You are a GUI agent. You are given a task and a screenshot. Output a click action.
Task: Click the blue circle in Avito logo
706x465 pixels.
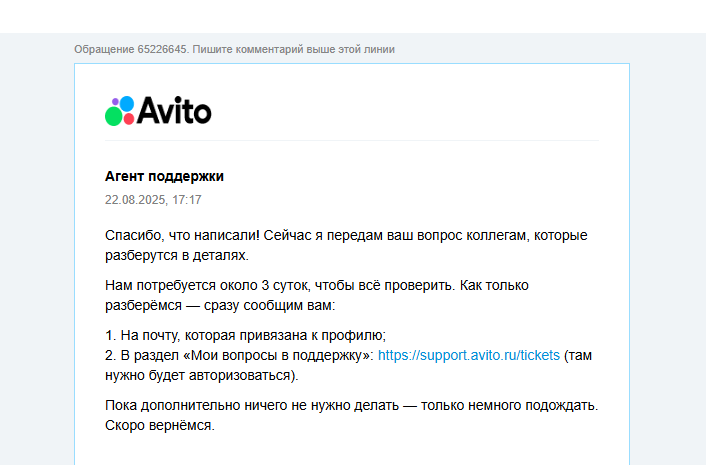125,104
